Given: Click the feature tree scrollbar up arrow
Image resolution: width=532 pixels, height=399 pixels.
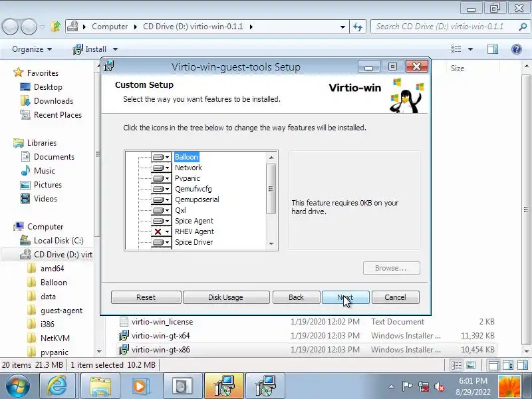Looking at the screenshot, I should 271,158.
